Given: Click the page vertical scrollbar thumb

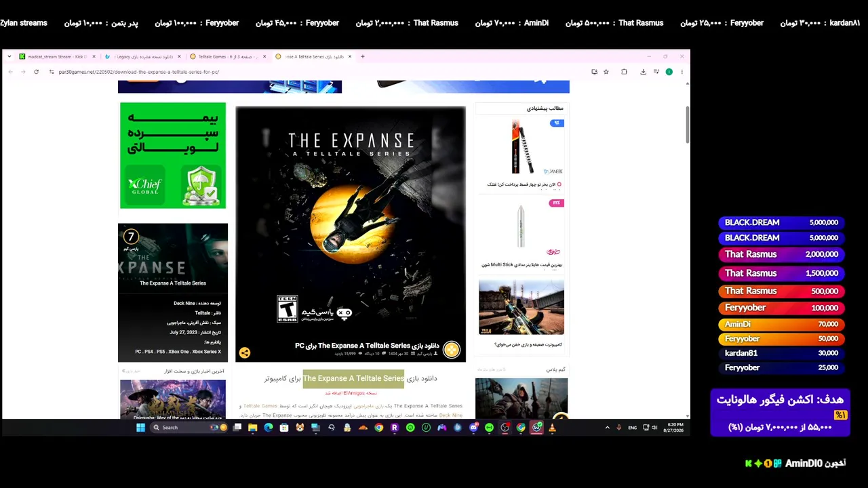Looking at the screenshot, I should tap(687, 124).
